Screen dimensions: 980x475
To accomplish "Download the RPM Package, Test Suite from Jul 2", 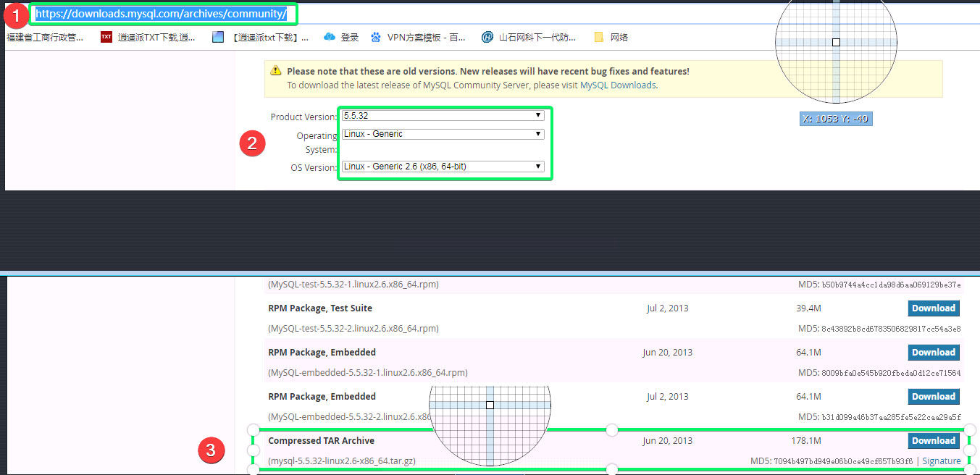I will [x=934, y=308].
